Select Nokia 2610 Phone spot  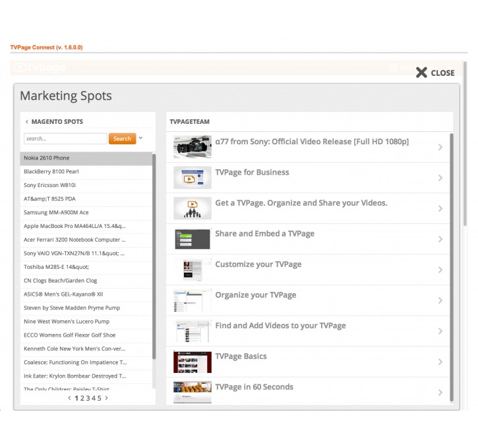click(x=86, y=158)
